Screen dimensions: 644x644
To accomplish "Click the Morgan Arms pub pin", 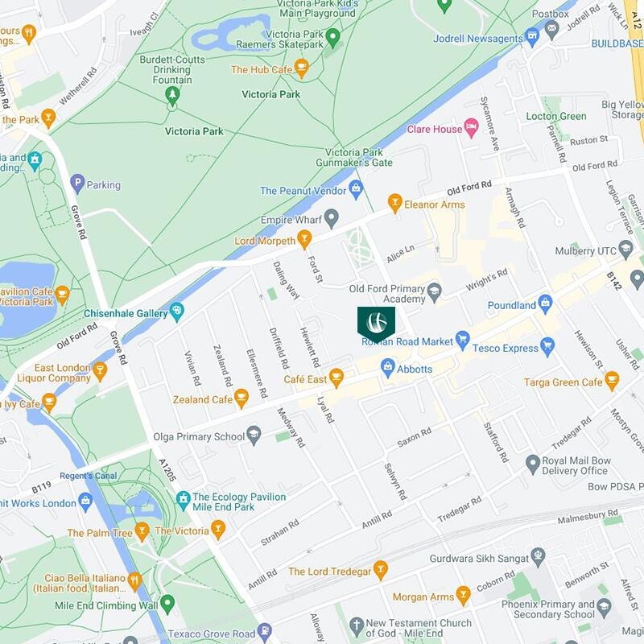I will click(x=464, y=596).
